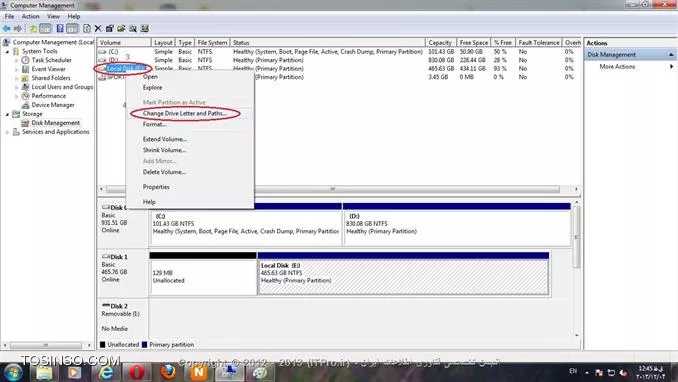
Task: Click the Capacity column header
Action: [440, 42]
